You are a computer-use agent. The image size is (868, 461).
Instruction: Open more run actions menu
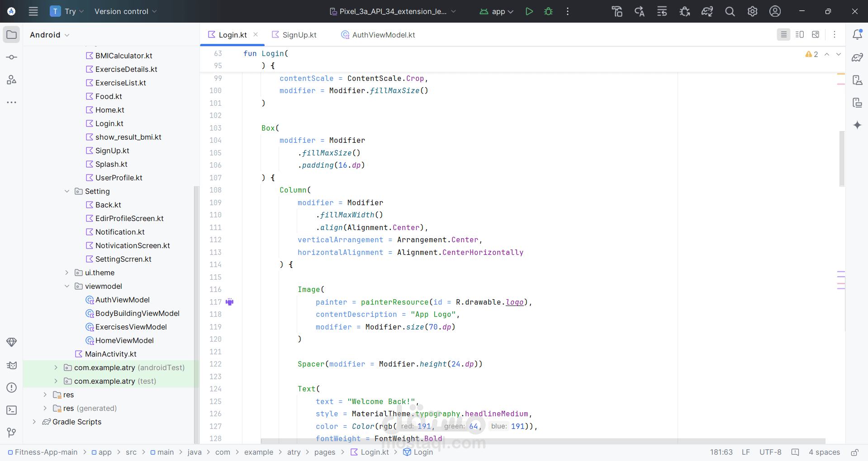point(568,11)
